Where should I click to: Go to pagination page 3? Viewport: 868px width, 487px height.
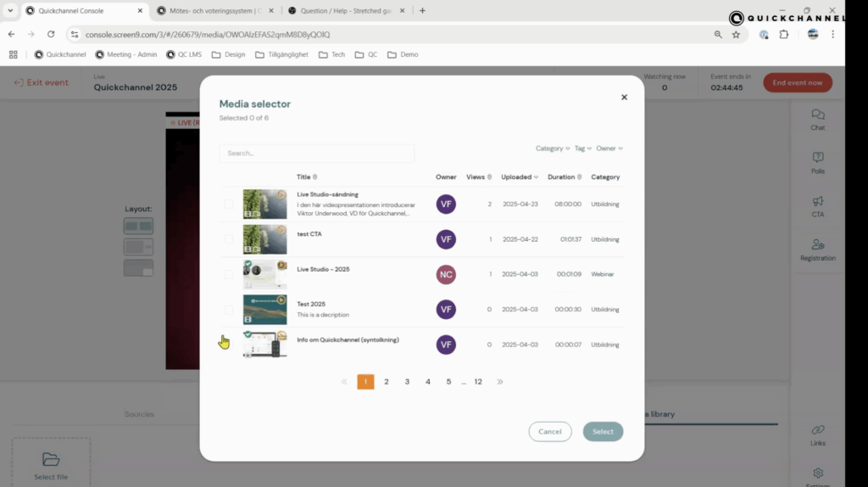point(407,382)
